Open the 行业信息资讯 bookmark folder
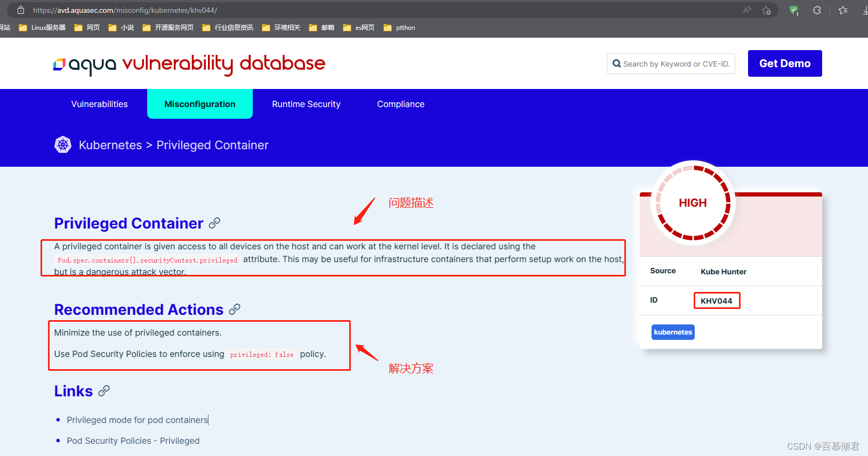The height and width of the screenshot is (456, 868). coord(228,28)
